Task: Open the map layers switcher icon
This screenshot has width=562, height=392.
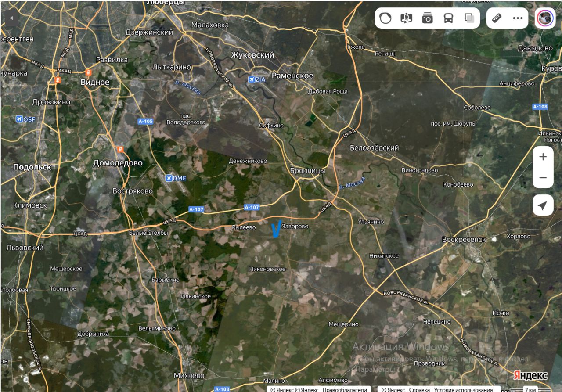Action: click(469, 18)
